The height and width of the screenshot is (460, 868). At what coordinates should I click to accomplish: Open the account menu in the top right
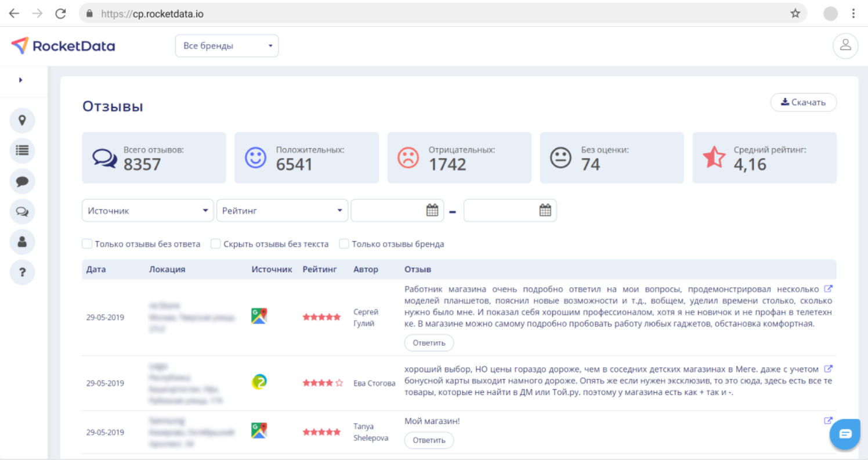coord(845,45)
